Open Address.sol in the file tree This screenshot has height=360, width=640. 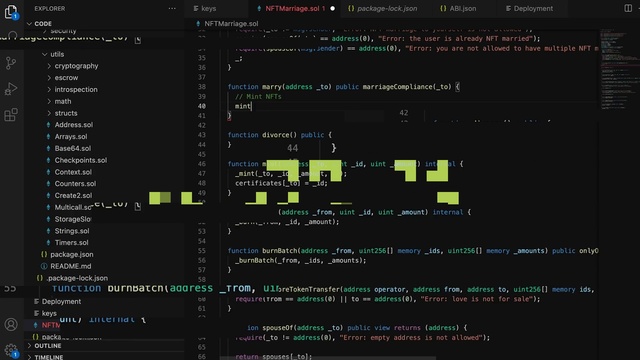[74, 125]
